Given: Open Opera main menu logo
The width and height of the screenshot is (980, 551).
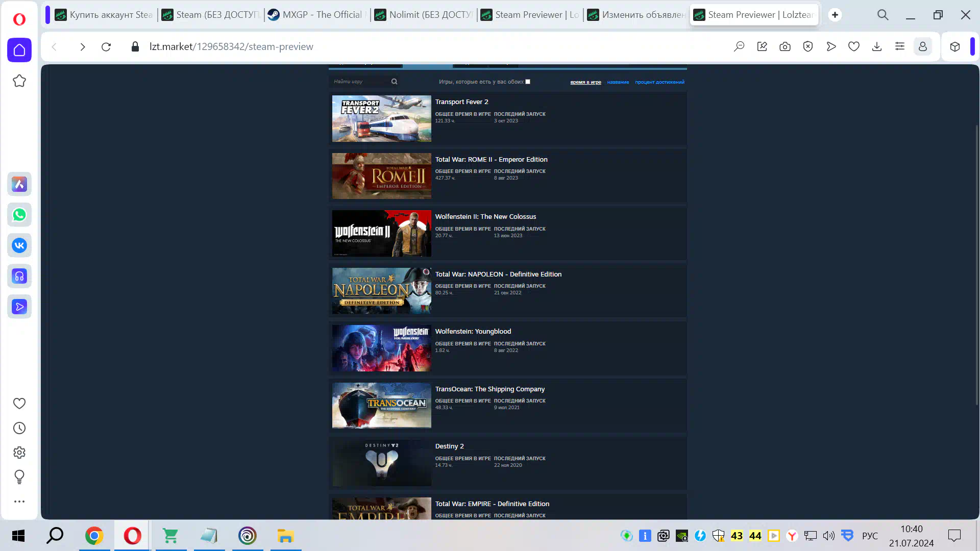Looking at the screenshot, I should pyautogui.click(x=19, y=19).
